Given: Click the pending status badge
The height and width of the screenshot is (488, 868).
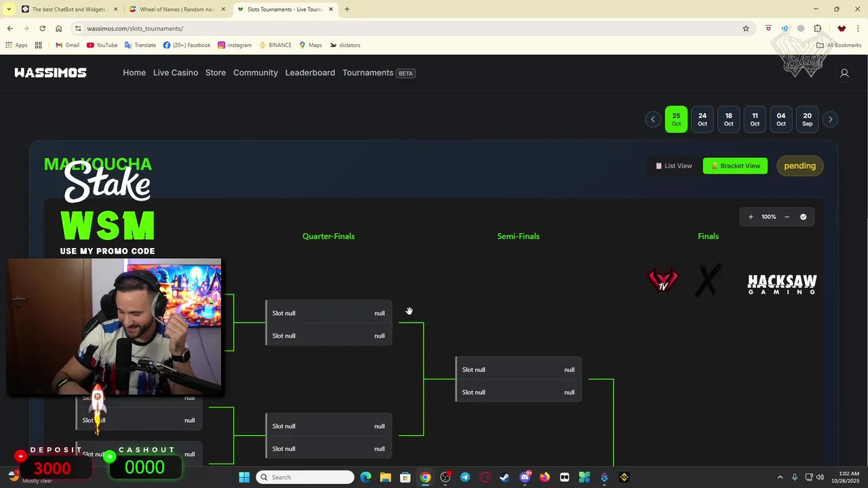Looking at the screenshot, I should click(800, 166).
